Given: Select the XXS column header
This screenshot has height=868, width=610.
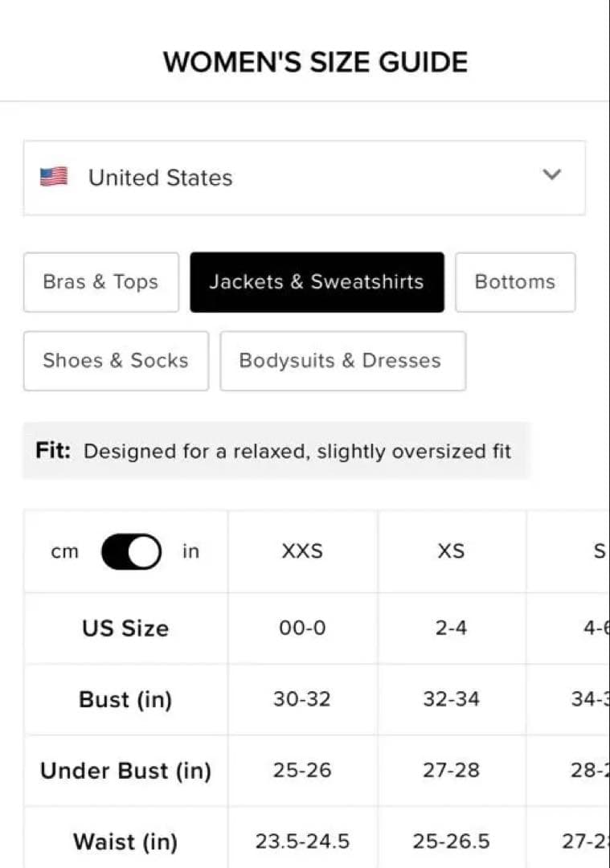Looking at the screenshot, I should [x=302, y=552].
